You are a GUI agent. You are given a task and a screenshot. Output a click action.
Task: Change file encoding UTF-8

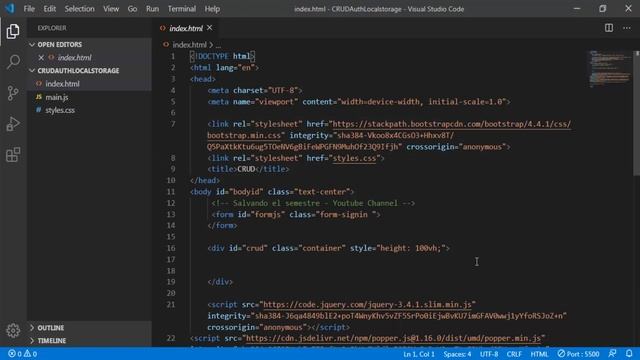489,354
